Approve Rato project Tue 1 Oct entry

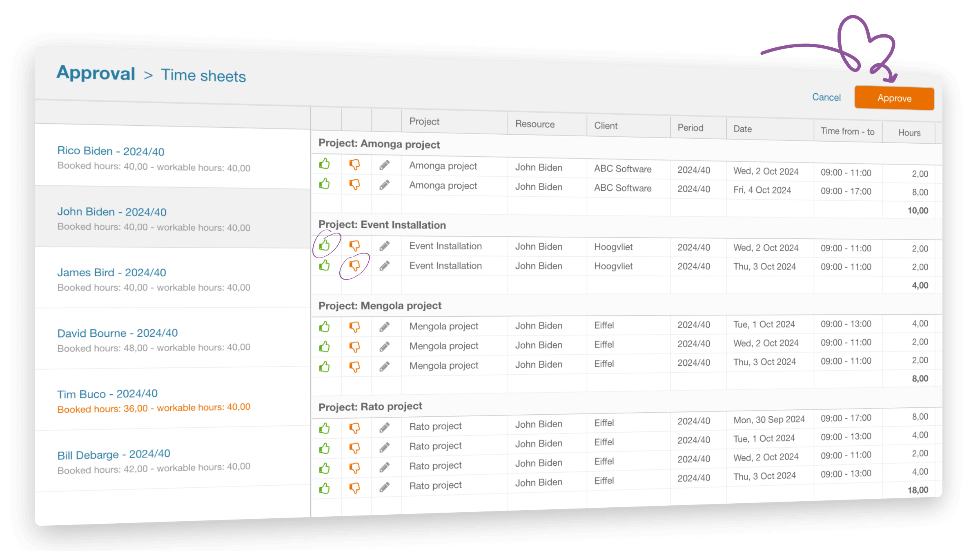click(x=325, y=448)
